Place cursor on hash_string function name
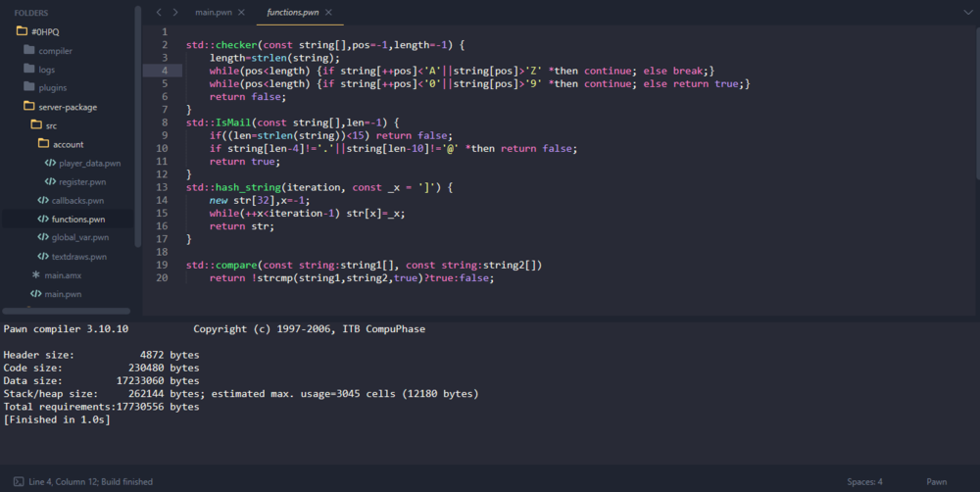Viewport: 980px width, 492px height. 248,187
